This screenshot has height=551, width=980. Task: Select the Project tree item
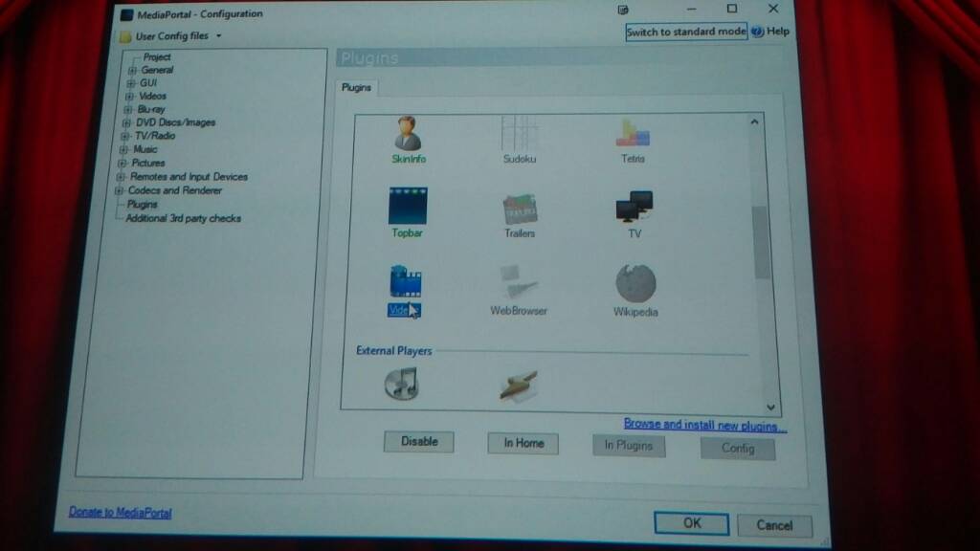tap(156, 56)
